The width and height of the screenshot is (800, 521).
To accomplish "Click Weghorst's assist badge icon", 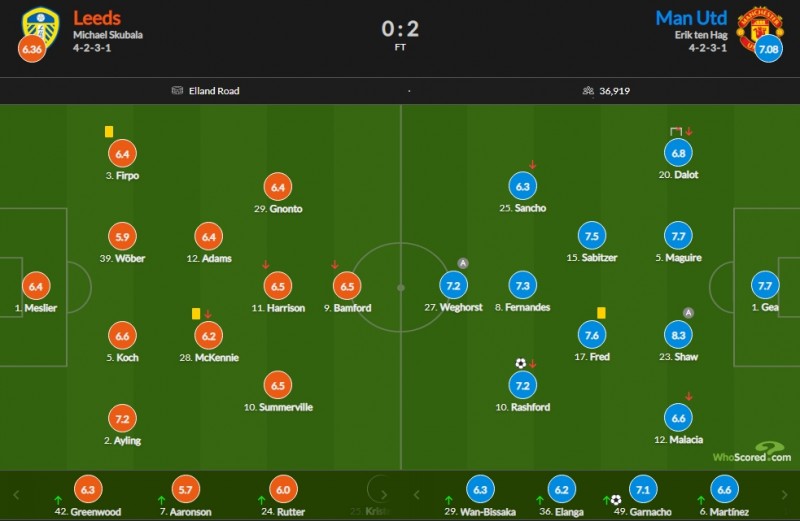I will click(x=463, y=263).
